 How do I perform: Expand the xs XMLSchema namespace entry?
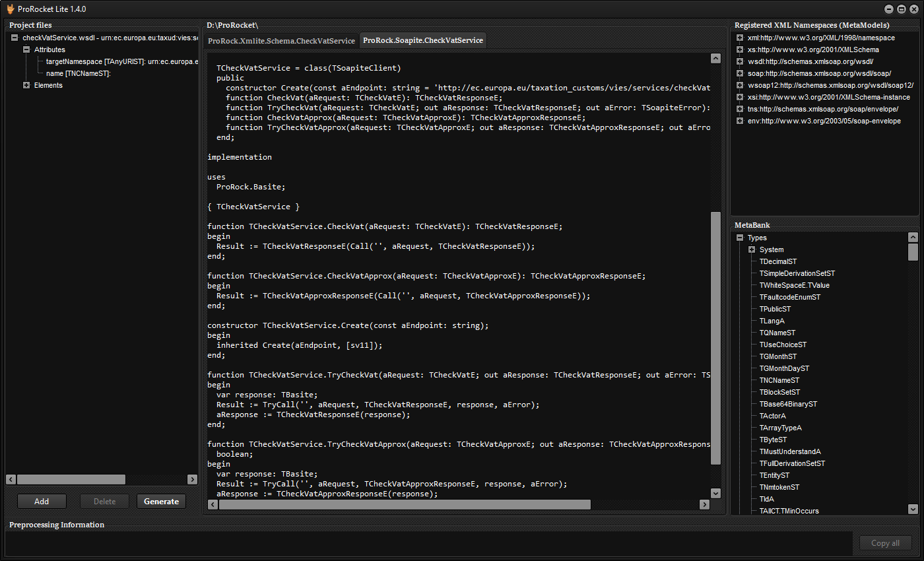click(740, 49)
